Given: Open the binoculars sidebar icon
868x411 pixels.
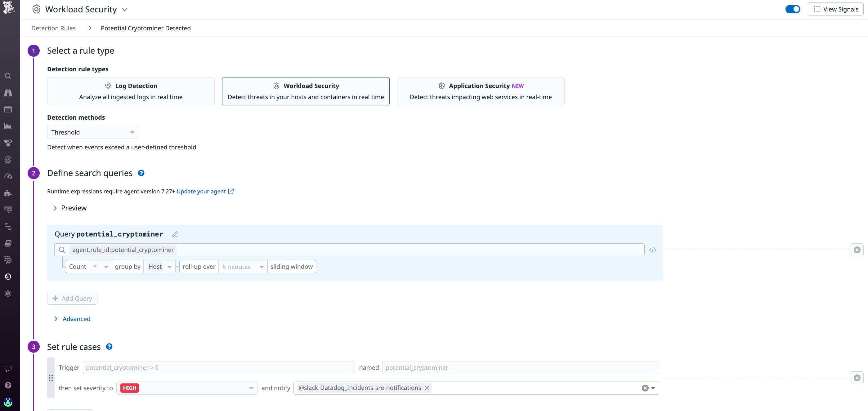Looking at the screenshot, I should pyautogui.click(x=8, y=93).
